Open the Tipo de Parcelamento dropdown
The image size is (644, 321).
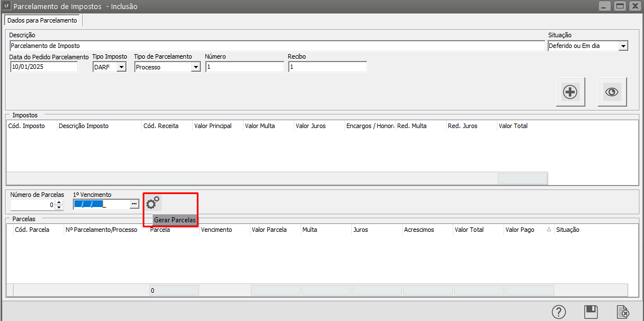(196, 67)
